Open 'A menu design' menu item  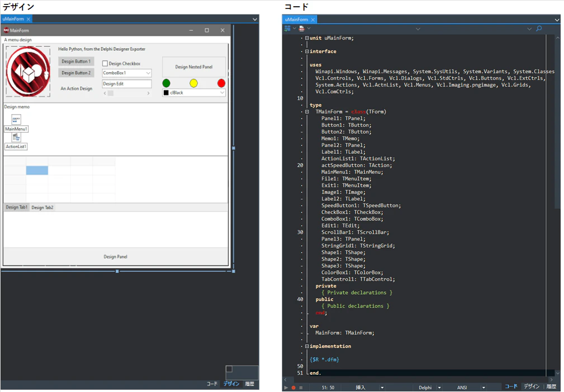tap(18, 40)
